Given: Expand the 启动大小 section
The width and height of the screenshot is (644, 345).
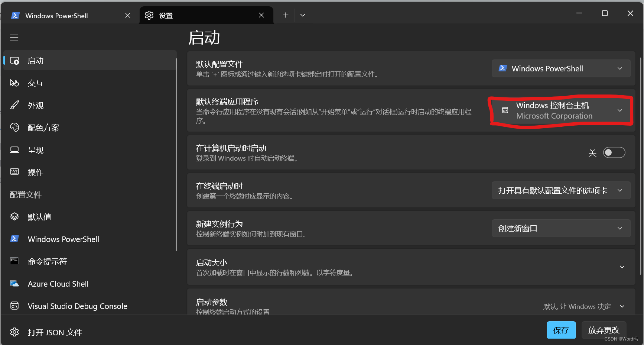Looking at the screenshot, I should [411, 267].
